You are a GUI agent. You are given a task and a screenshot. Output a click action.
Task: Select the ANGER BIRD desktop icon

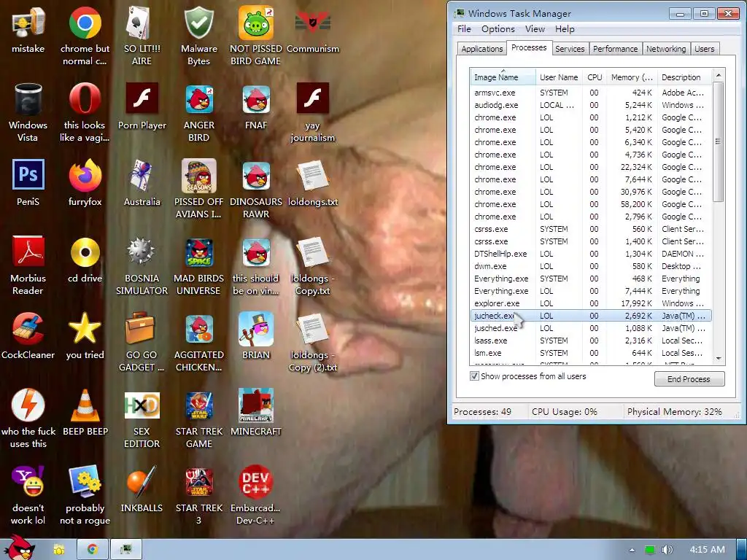pyautogui.click(x=198, y=112)
